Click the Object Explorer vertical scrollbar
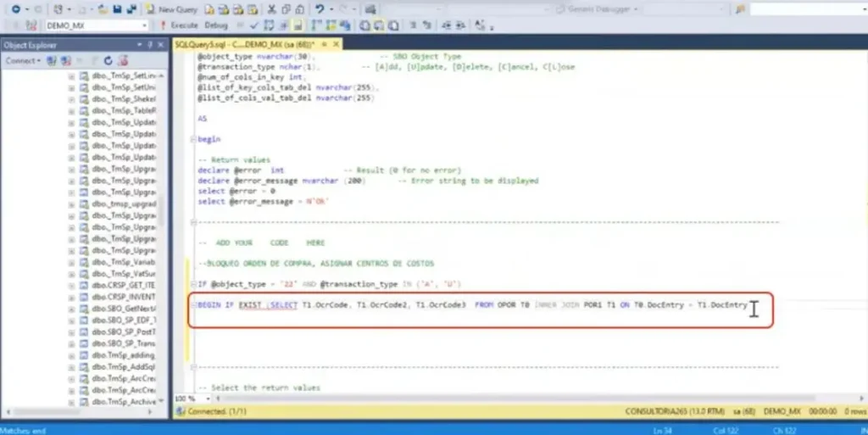This screenshot has height=435, width=868. (161, 212)
